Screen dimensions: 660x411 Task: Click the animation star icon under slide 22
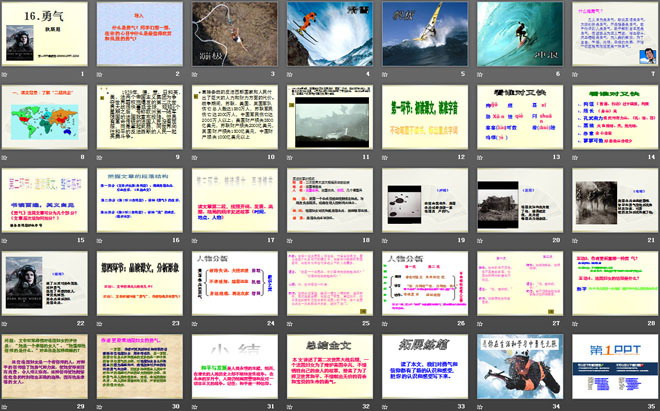coord(4,324)
